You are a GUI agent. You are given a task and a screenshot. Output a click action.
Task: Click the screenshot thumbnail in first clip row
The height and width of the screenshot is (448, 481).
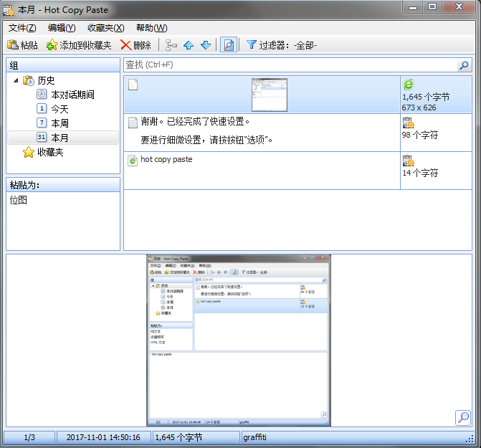270,95
